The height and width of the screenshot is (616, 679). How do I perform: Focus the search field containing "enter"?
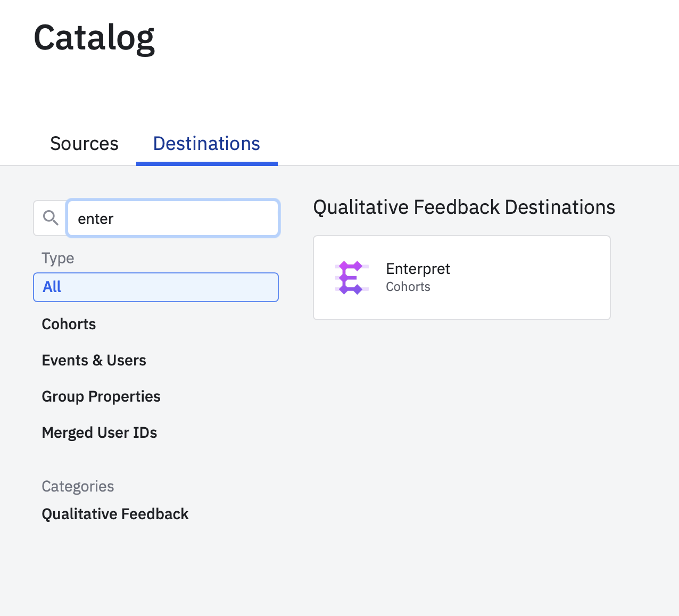point(173,218)
